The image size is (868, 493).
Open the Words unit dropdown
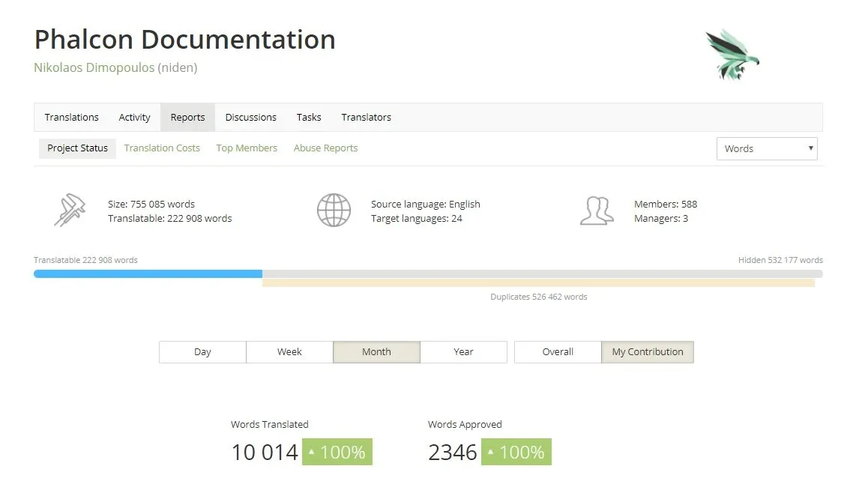click(767, 149)
